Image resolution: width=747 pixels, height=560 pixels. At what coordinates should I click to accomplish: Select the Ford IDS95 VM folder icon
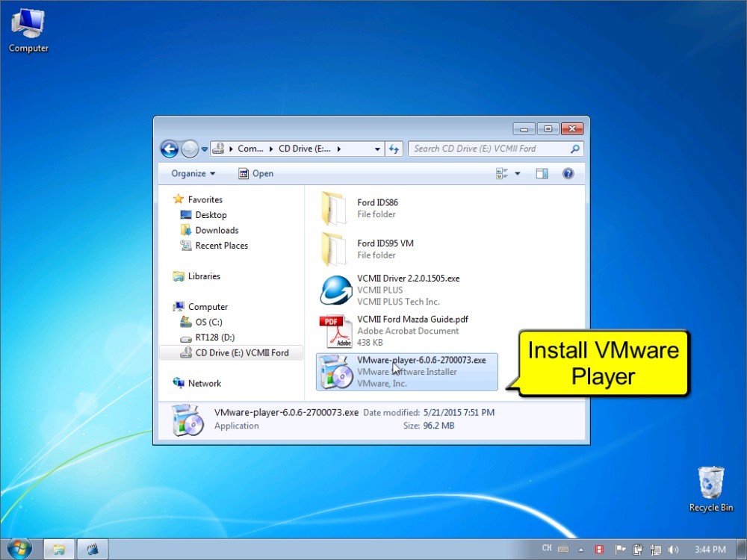[x=333, y=249]
